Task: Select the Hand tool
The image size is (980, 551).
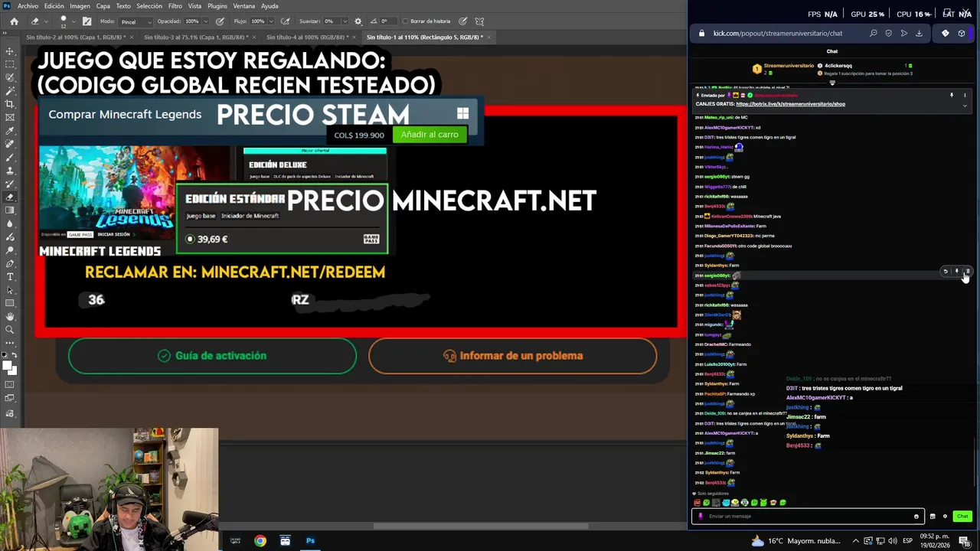Action: 10,316
